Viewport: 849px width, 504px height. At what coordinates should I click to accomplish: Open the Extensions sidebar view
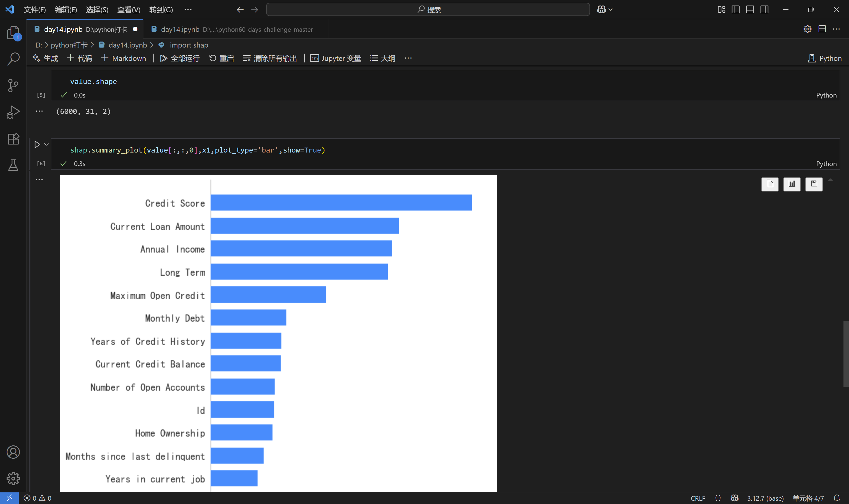[x=13, y=138]
